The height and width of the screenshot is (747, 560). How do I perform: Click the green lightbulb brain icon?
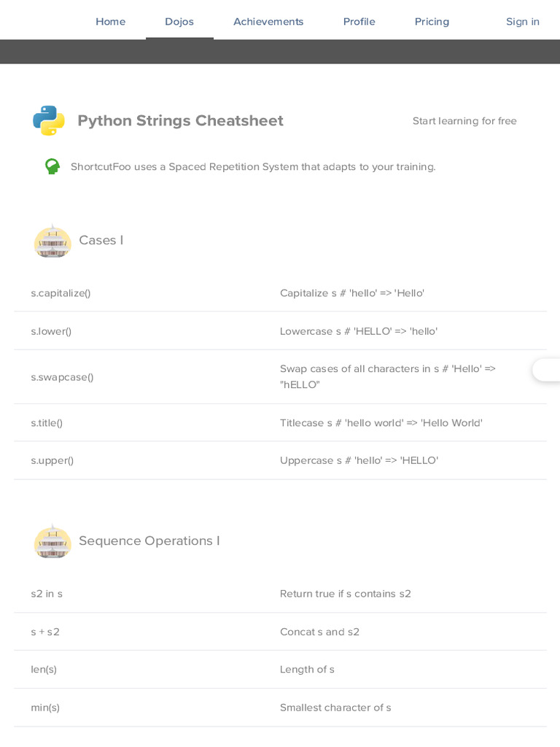[52, 166]
